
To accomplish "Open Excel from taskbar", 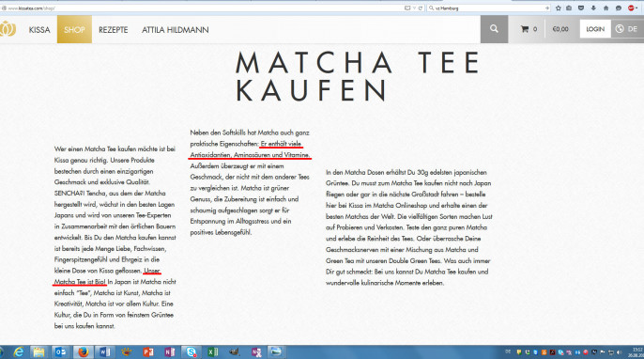I will (x=213, y=352).
